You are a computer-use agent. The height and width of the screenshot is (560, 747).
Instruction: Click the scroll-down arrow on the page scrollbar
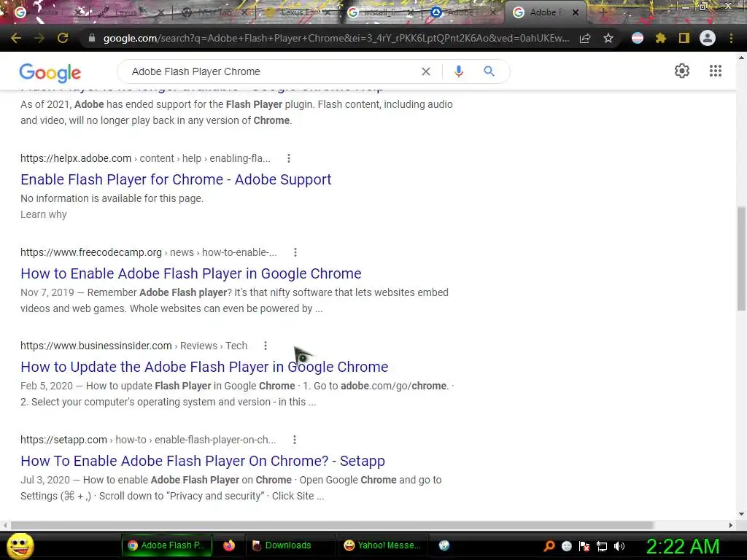(x=741, y=514)
